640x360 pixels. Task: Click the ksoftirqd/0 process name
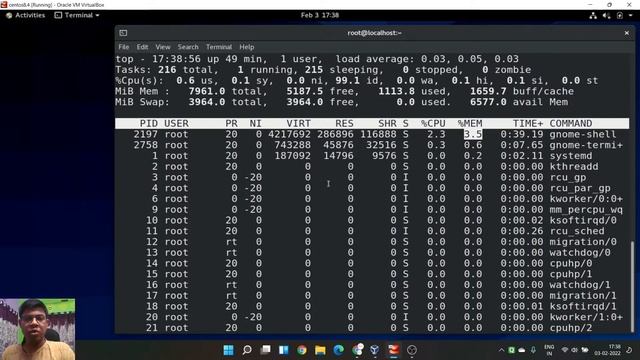pos(583,220)
